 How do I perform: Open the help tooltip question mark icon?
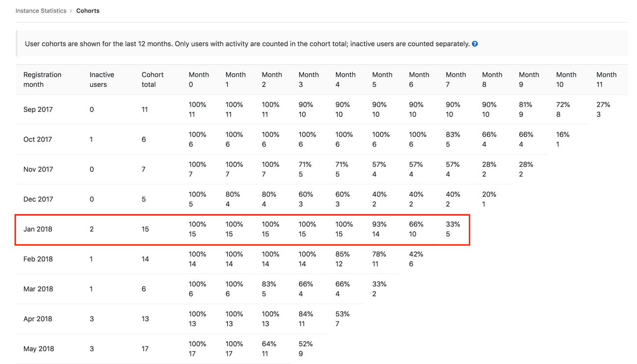(475, 44)
